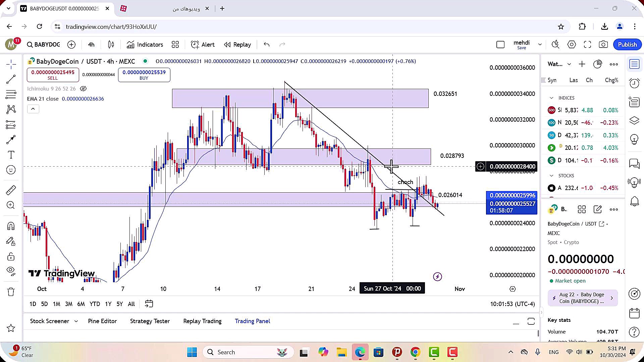Image resolution: width=644 pixels, height=362 pixels.
Task: Click the BUY price button
Action: click(144, 75)
